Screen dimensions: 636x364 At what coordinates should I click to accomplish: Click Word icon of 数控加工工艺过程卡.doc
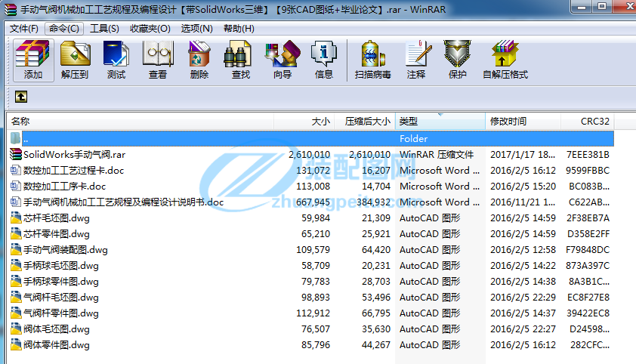16,170
